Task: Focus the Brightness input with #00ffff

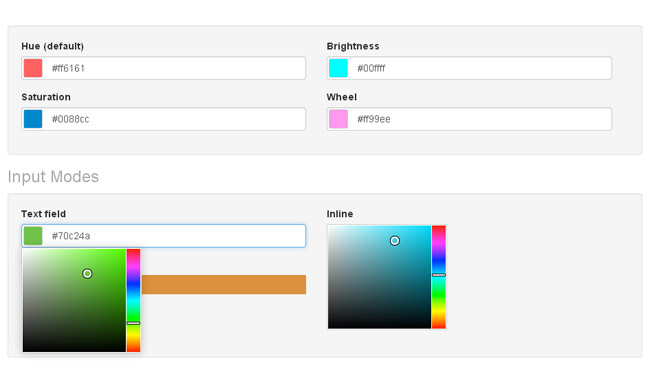Action: (469, 68)
